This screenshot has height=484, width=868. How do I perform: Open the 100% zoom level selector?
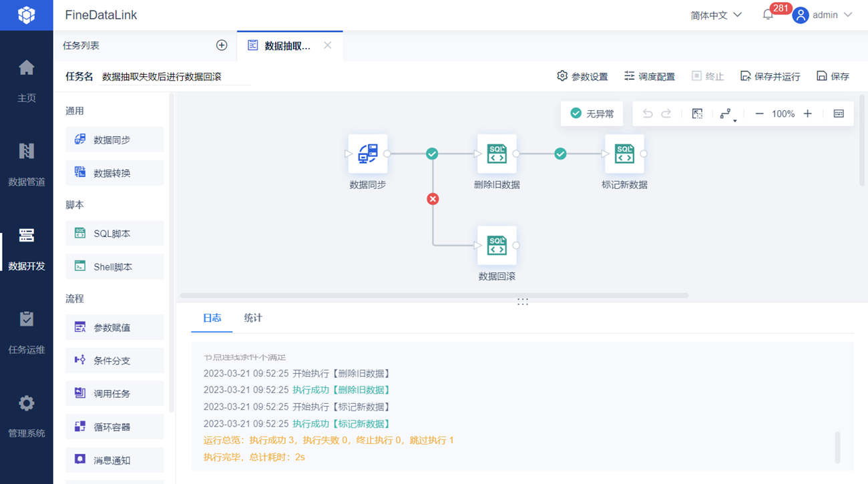(783, 114)
